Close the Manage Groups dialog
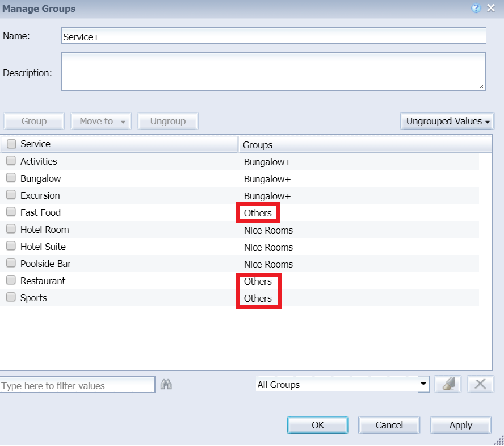 492,9
